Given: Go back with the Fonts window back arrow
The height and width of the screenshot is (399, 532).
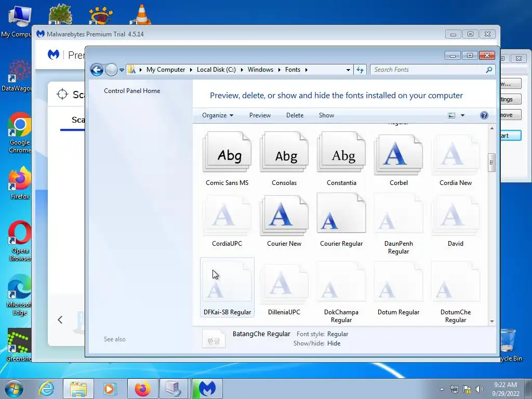Looking at the screenshot, I should click(97, 70).
